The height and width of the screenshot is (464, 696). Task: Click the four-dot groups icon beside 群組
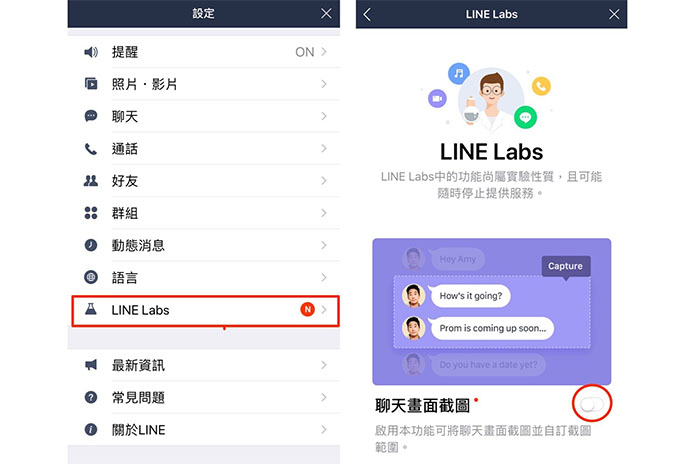point(91,213)
